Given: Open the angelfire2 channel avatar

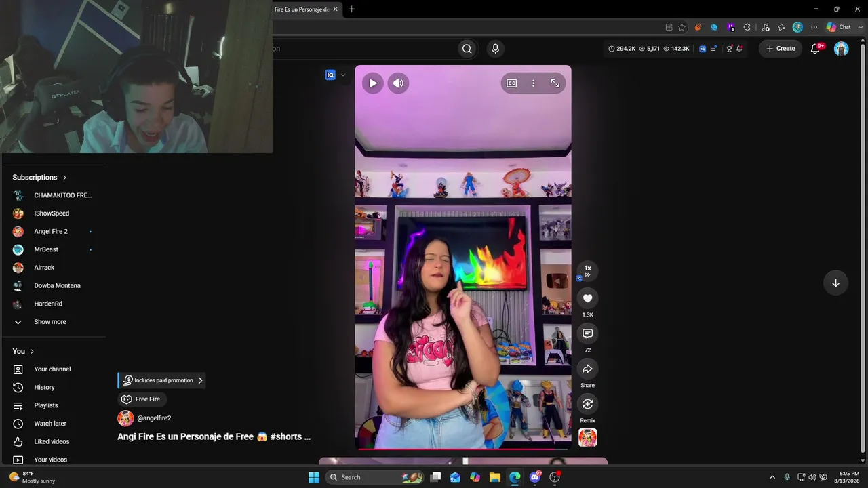Looking at the screenshot, I should [125, 418].
